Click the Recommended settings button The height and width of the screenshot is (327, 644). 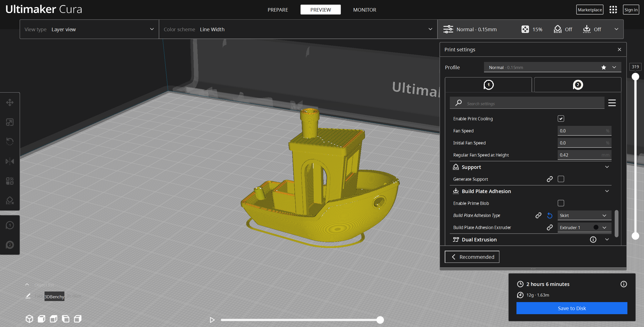point(472,257)
